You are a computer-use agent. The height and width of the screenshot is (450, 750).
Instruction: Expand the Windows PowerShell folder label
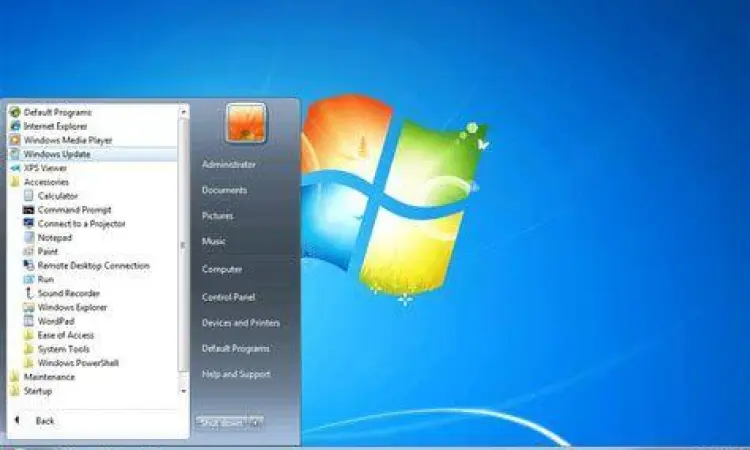point(78,362)
